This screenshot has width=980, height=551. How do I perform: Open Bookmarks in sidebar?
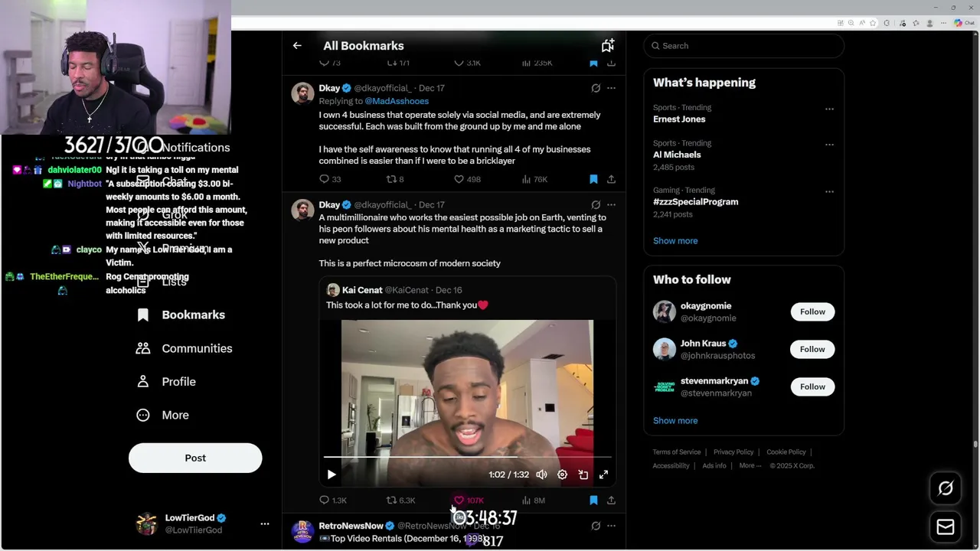pyautogui.click(x=181, y=315)
